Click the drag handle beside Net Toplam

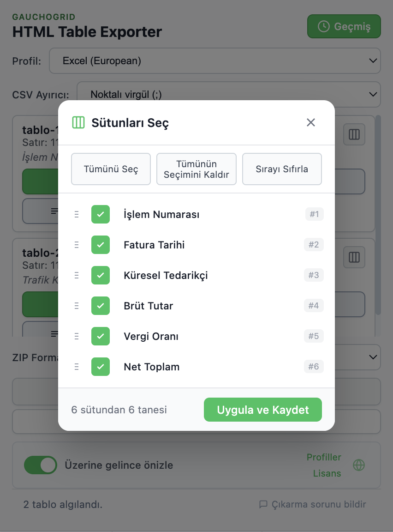pyautogui.click(x=77, y=367)
